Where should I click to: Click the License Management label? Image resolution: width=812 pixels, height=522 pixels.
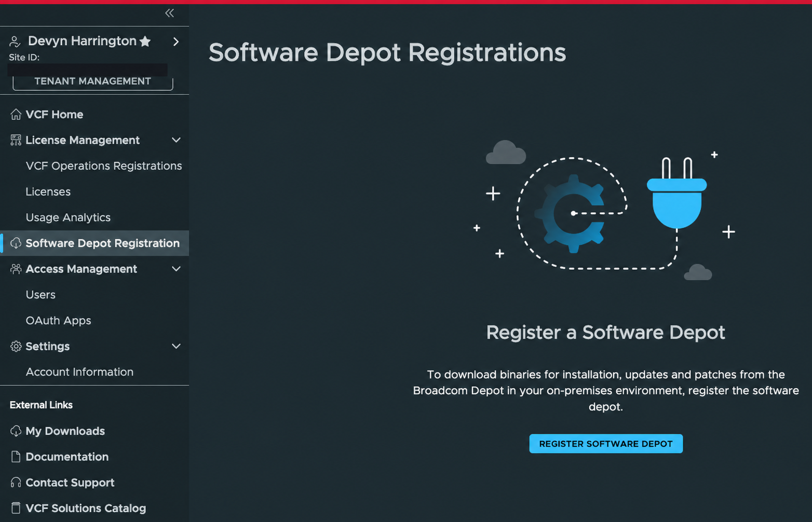coord(83,140)
